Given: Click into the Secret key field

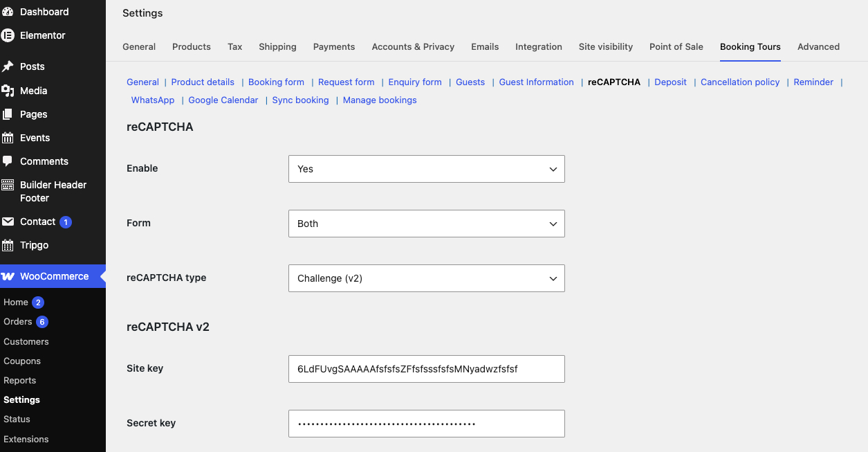Looking at the screenshot, I should tap(426, 424).
